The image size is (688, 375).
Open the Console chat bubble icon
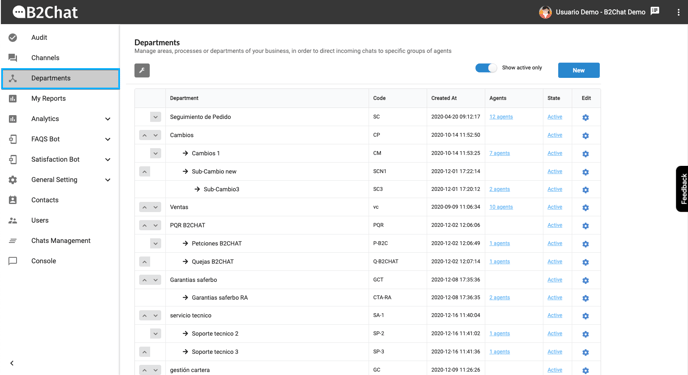(13, 261)
